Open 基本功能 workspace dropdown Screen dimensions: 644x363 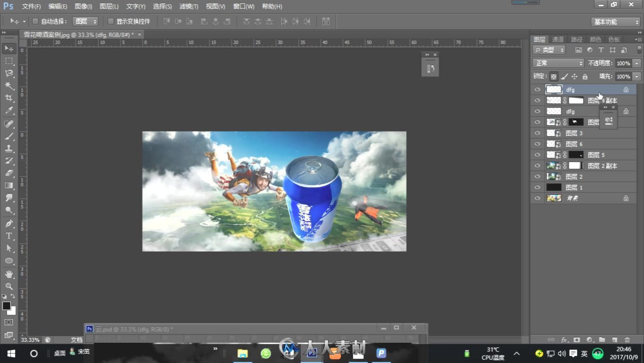[615, 22]
